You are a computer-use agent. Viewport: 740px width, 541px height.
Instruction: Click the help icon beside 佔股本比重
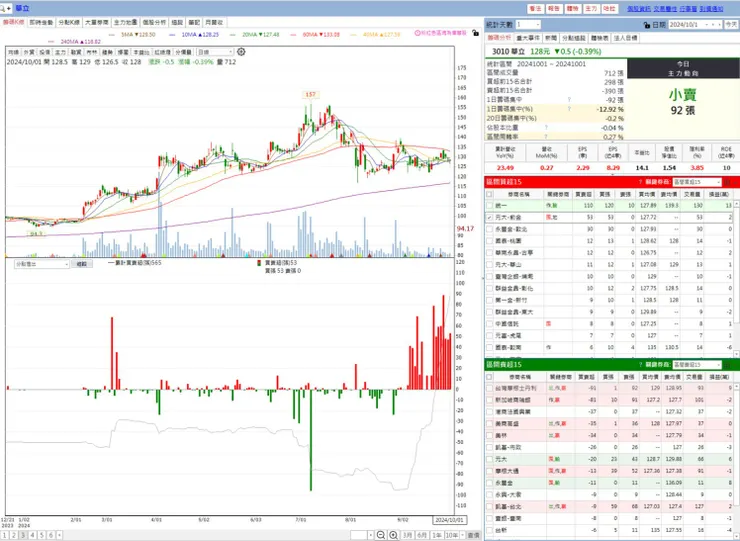[546, 127]
